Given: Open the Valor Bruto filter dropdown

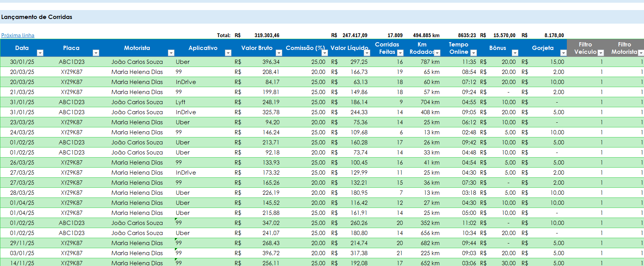Looking at the screenshot, I should [279, 53].
